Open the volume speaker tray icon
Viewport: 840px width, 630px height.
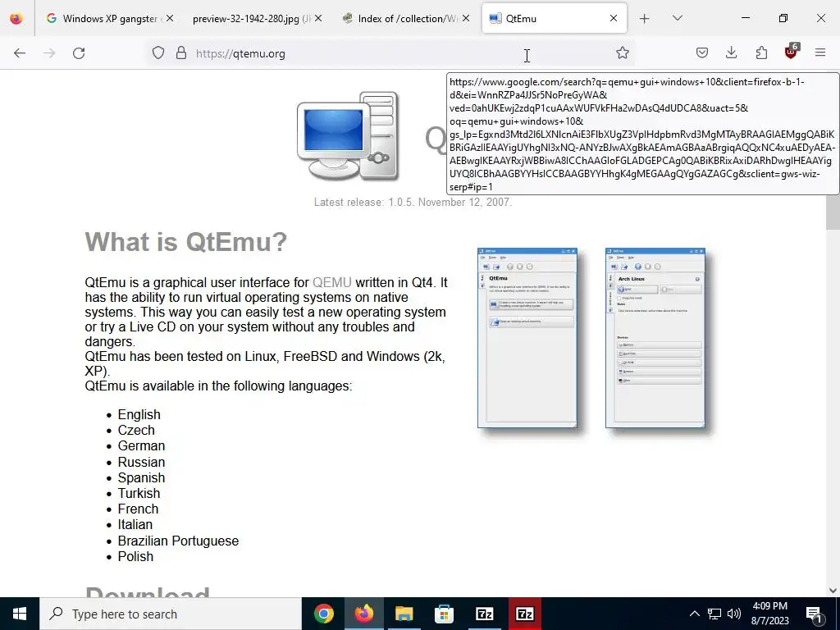pyautogui.click(x=734, y=614)
